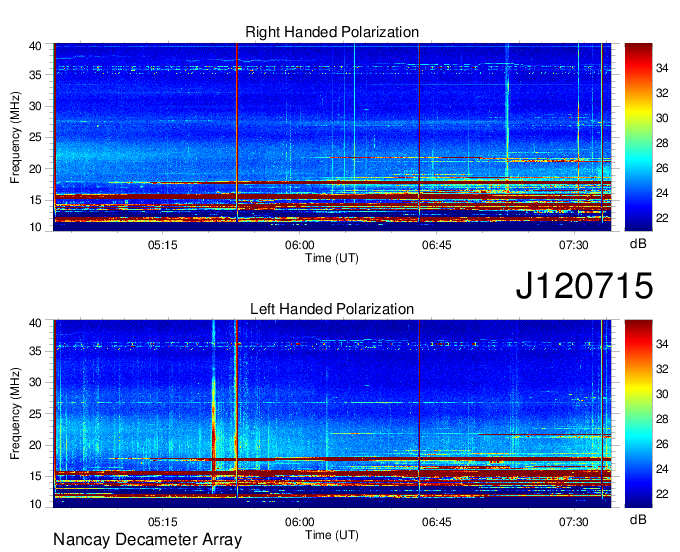680x552 pixels.
Task: Click the 05:15 time tick on upper plot
Action: coord(163,245)
